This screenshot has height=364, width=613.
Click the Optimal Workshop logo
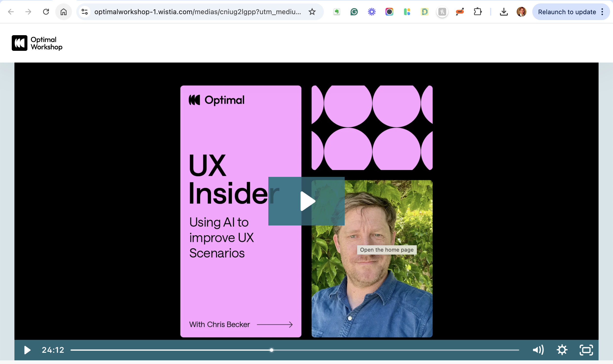pos(37,43)
